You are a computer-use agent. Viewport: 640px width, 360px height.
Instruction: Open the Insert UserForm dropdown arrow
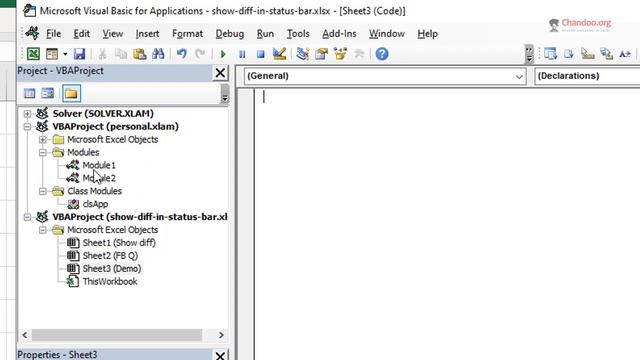tap(65, 54)
